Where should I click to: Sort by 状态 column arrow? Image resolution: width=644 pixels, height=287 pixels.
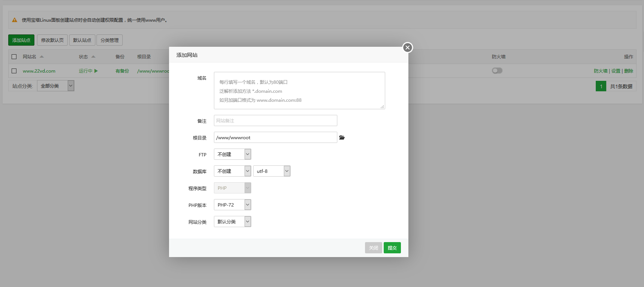[93, 57]
